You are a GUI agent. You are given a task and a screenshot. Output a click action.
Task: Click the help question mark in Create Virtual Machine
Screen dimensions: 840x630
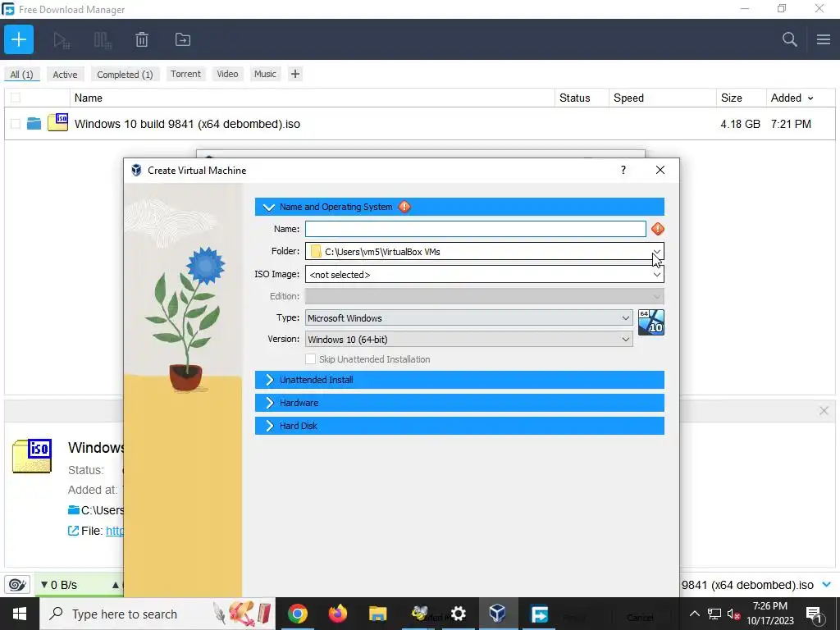[623, 170]
